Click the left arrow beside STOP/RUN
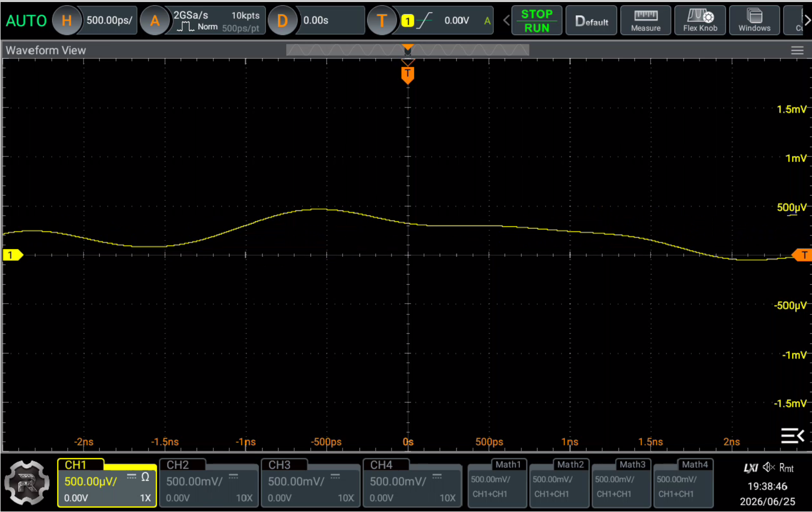 pyautogui.click(x=506, y=20)
